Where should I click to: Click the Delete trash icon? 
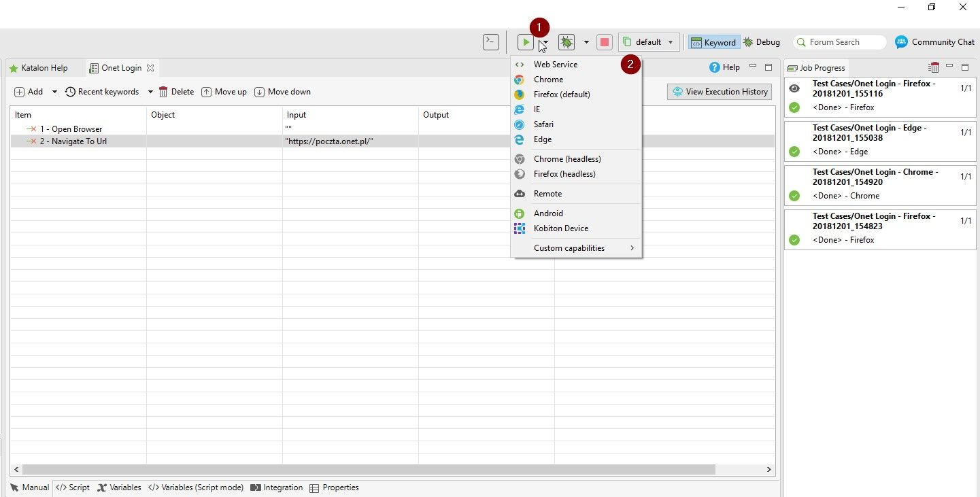163,92
